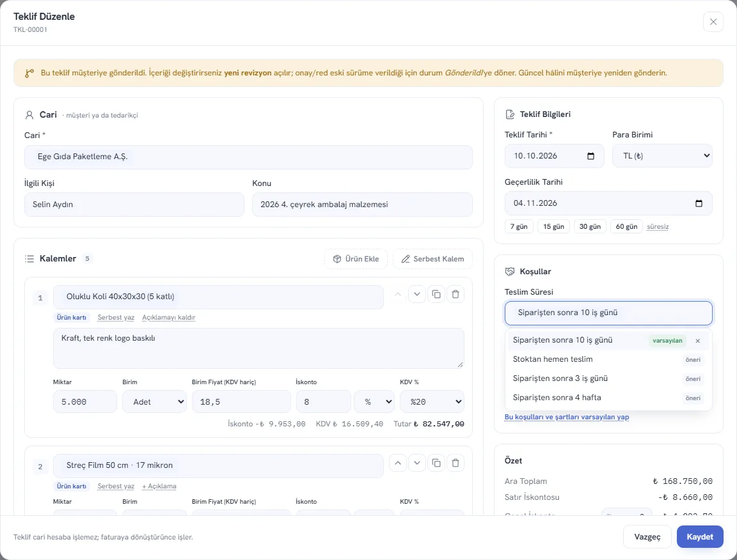Delete the Streç Film line item
This screenshot has height=560, width=737.
[456, 463]
